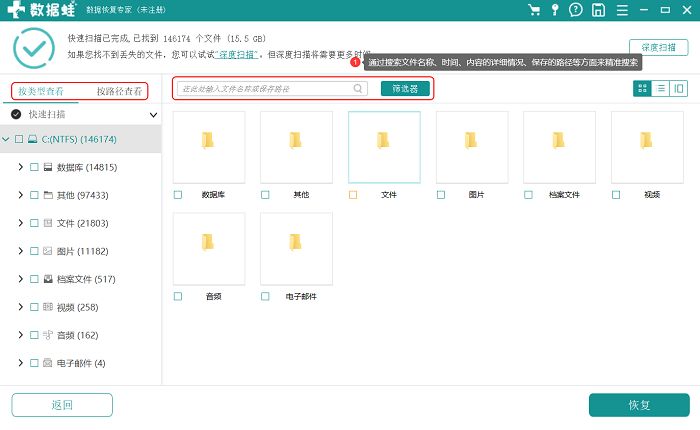This screenshot has height=430, width=700.
Task: Open the 其他 folder thumbnail
Action: (x=296, y=147)
